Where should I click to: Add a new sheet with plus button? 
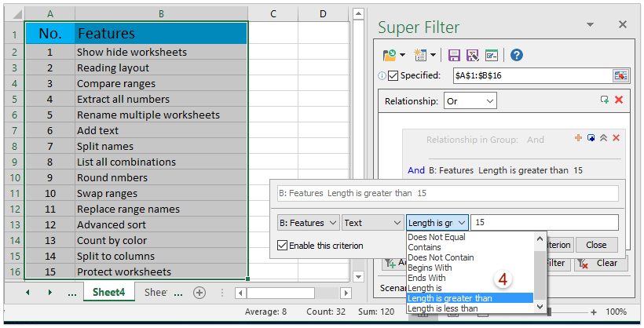click(199, 292)
